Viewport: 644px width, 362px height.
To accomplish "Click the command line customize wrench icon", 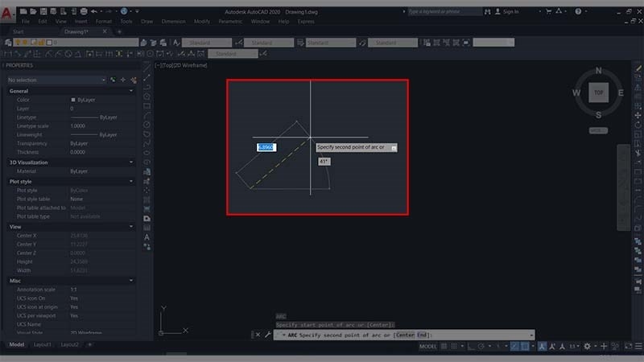I will pyautogui.click(x=267, y=335).
